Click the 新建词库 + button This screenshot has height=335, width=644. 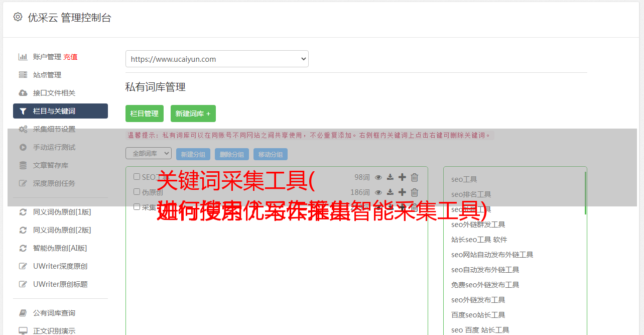pyautogui.click(x=193, y=114)
